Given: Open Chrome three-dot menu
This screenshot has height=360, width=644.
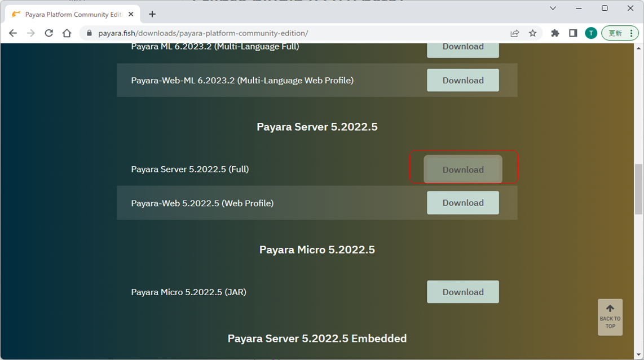Looking at the screenshot, I should 632,33.
